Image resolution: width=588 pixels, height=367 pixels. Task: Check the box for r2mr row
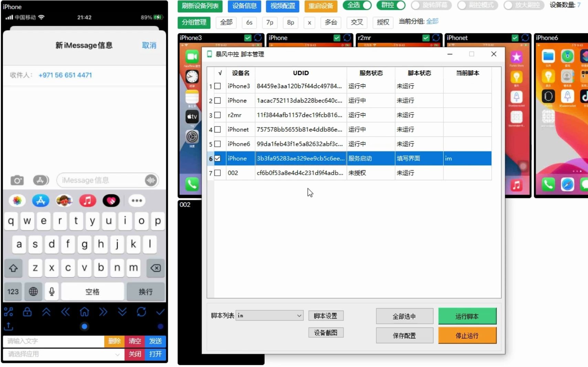click(218, 115)
